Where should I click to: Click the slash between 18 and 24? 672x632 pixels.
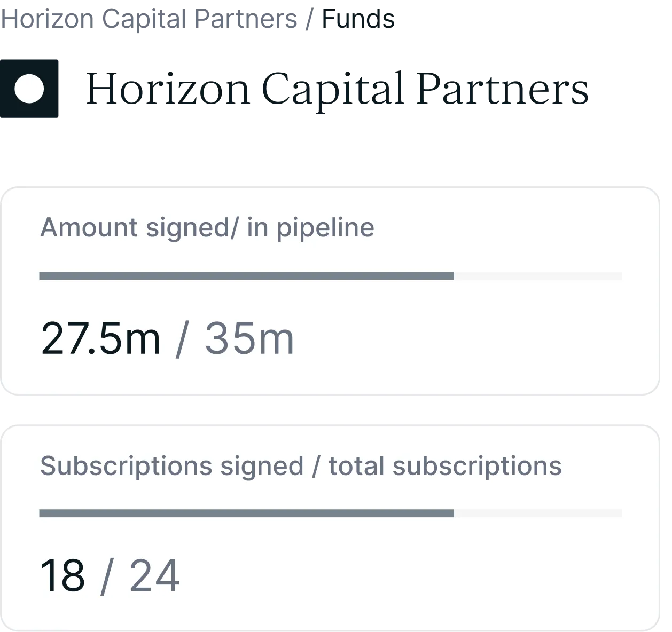[x=107, y=575]
